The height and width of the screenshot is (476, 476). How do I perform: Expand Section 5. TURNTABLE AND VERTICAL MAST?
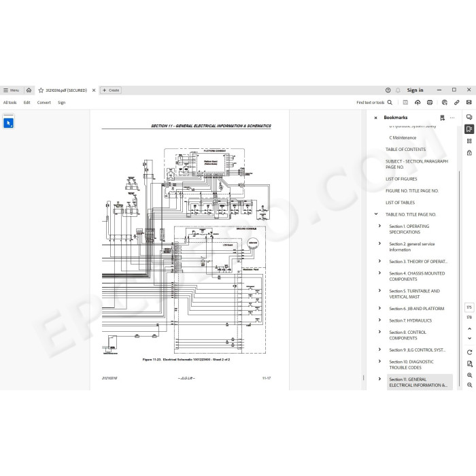[x=379, y=290]
